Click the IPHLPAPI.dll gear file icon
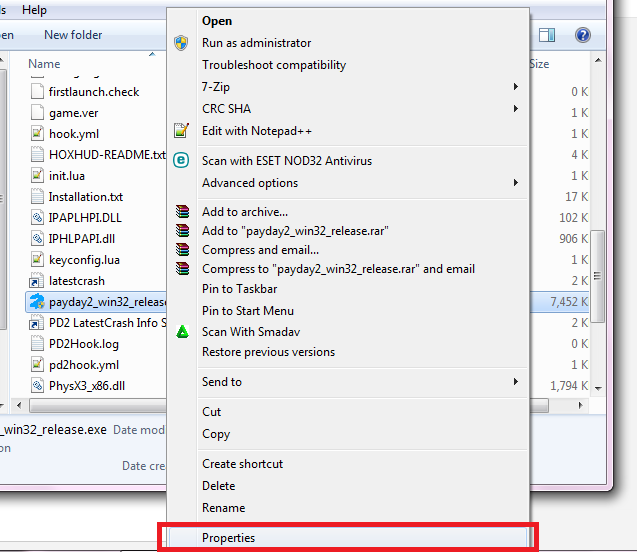The height and width of the screenshot is (552, 637). 37,238
